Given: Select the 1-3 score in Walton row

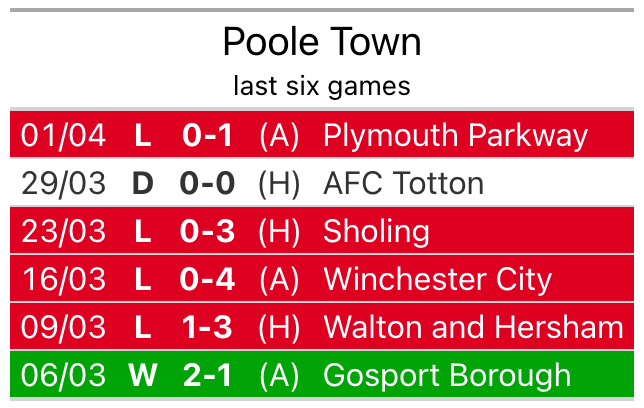Looking at the screenshot, I should 207,327.
